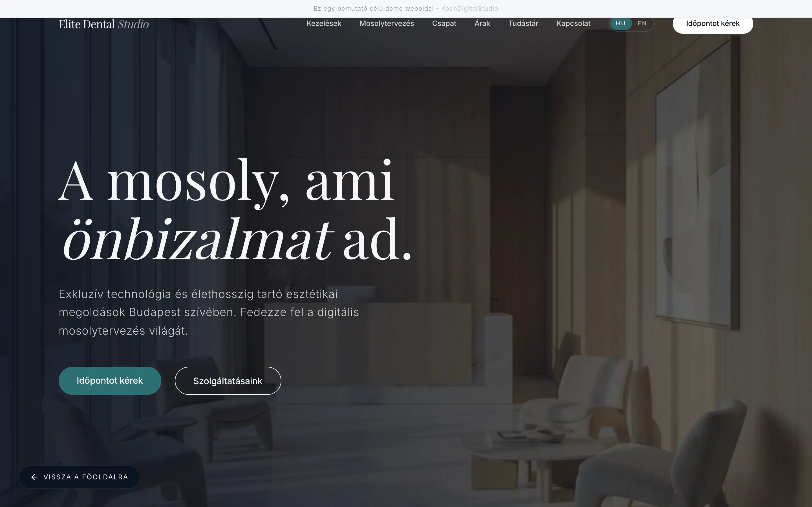Navigate to Kapcsolat
The width and height of the screenshot is (812, 507).
point(573,23)
